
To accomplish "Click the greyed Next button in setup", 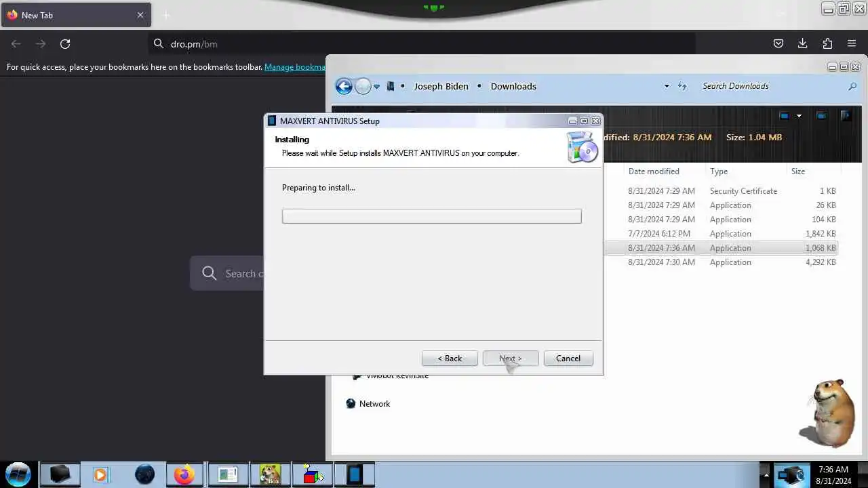I will pos(511,359).
